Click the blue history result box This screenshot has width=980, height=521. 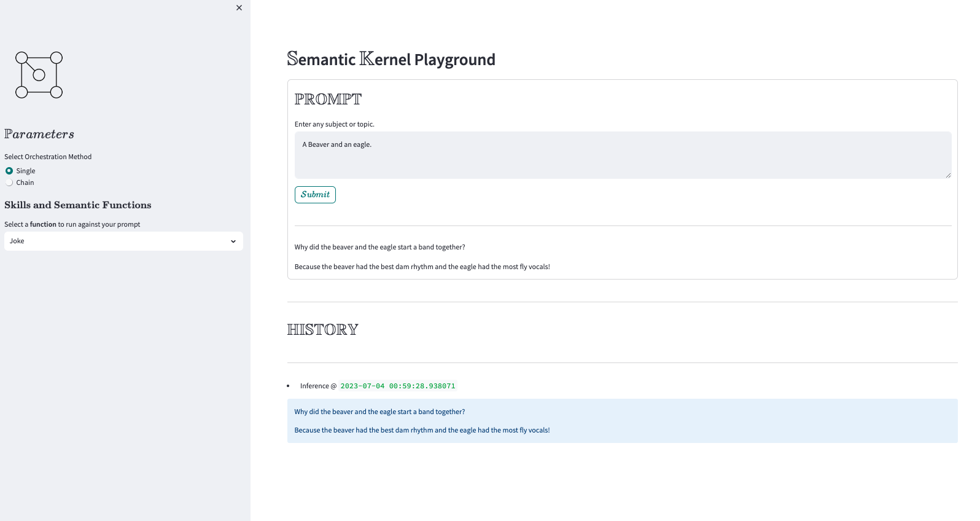click(622, 421)
